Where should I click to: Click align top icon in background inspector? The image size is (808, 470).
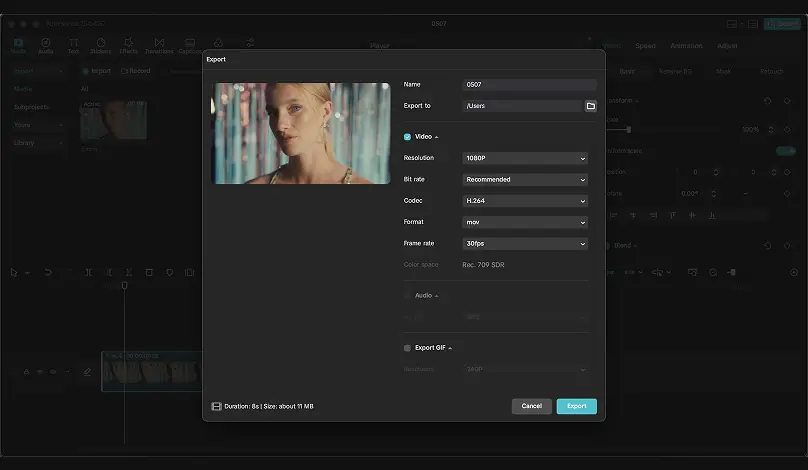coord(672,215)
